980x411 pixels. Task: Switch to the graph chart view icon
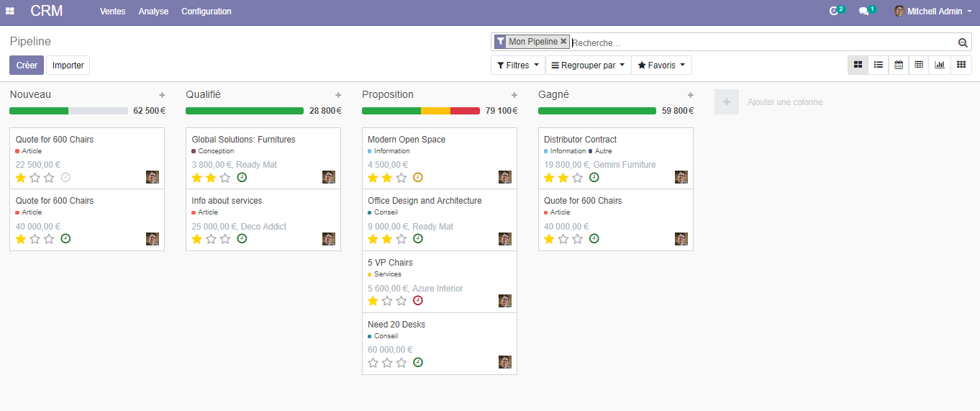(x=939, y=65)
